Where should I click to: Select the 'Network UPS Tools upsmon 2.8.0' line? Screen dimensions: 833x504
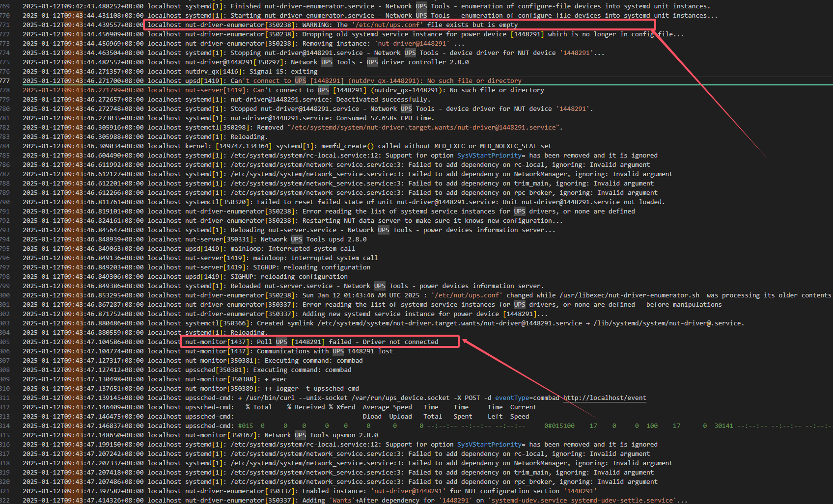pyautogui.click(x=200, y=435)
